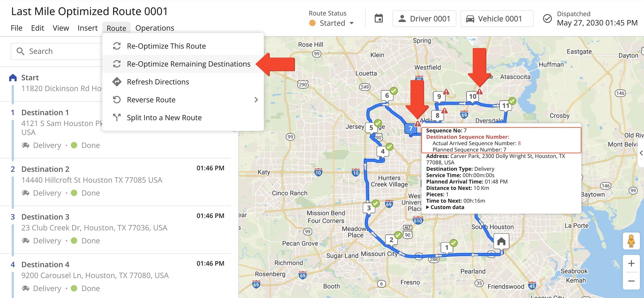Image resolution: width=644 pixels, height=298 pixels.
Task: Click the Start home icon in list
Action: click(x=13, y=78)
